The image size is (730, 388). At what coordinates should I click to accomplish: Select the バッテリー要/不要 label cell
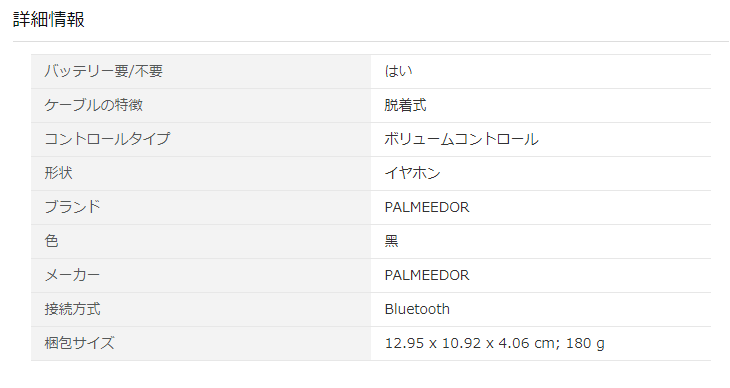pyautogui.click(x=201, y=71)
